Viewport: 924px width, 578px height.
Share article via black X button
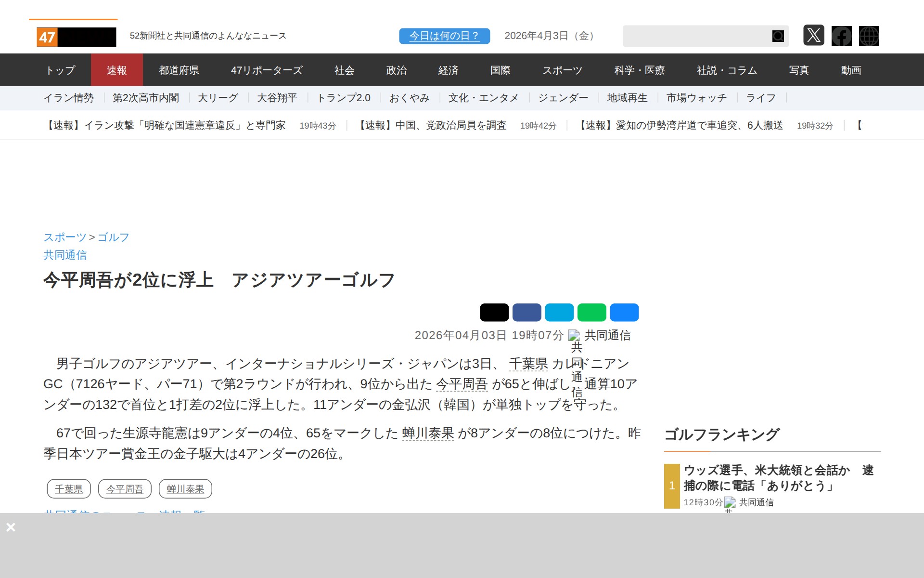coord(494,313)
